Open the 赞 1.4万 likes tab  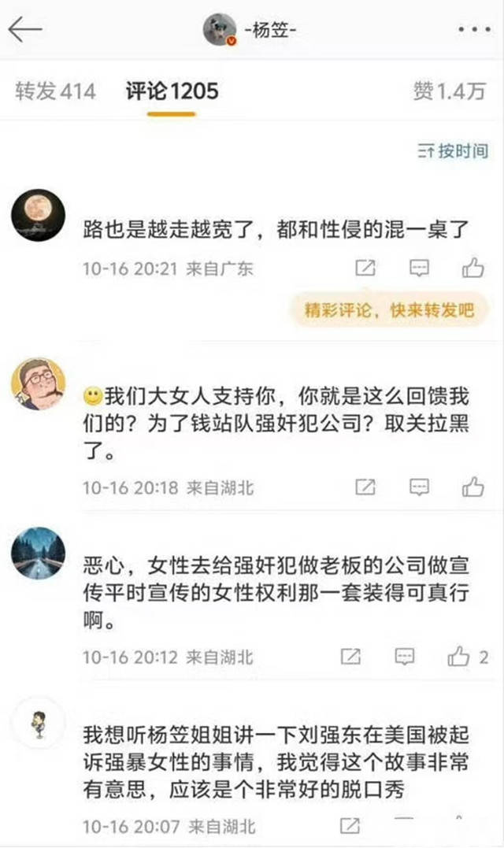pyautogui.click(x=449, y=91)
